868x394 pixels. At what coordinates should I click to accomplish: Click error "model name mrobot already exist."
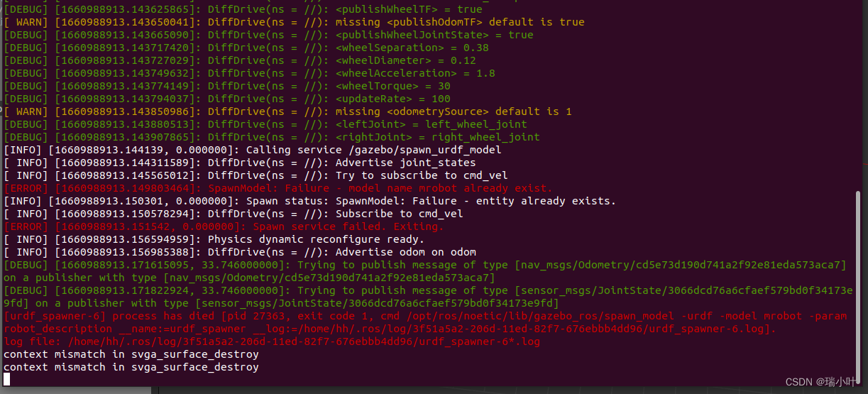(450, 188)
